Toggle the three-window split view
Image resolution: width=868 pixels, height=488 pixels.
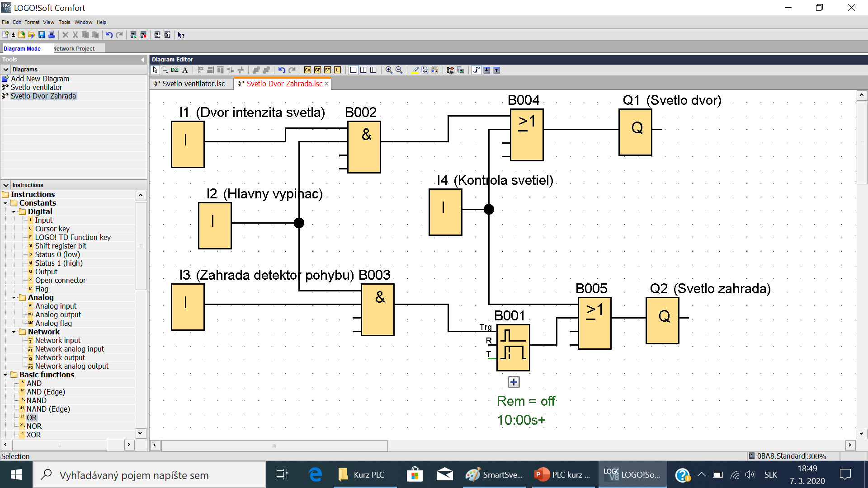point(373,70)
